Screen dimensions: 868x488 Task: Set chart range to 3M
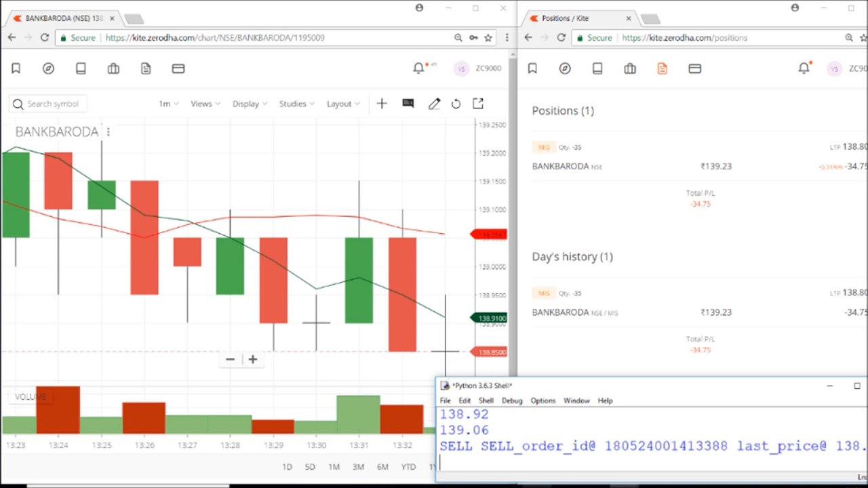(x=358, y=467)
